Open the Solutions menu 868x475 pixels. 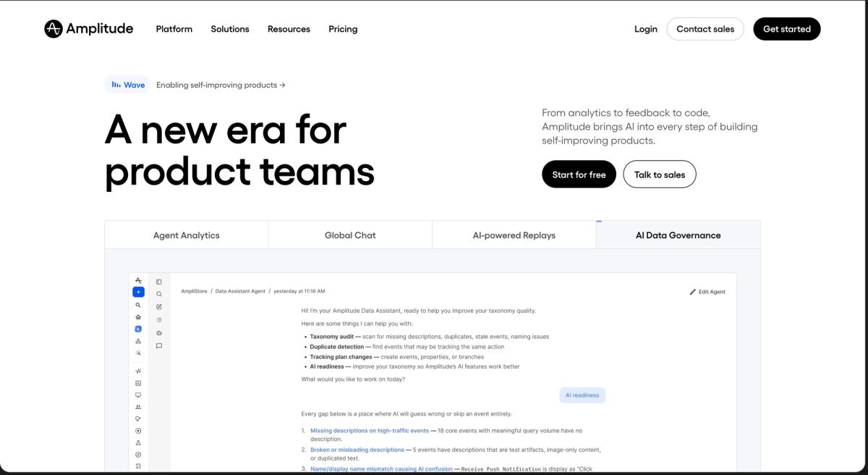[230, 29]
